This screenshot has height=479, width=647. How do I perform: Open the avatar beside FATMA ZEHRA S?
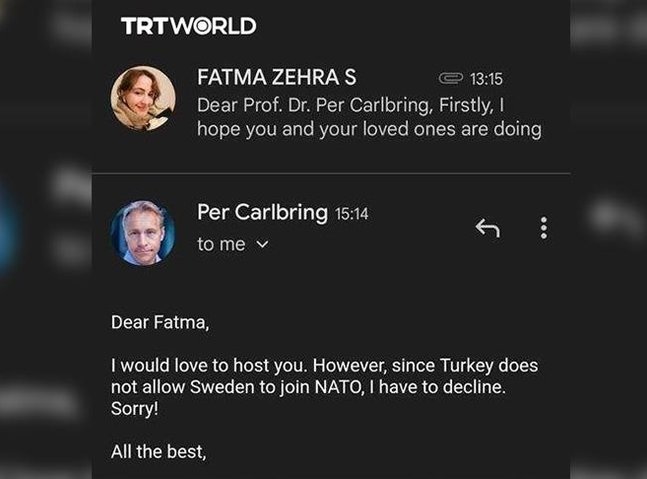click(143, 98)
